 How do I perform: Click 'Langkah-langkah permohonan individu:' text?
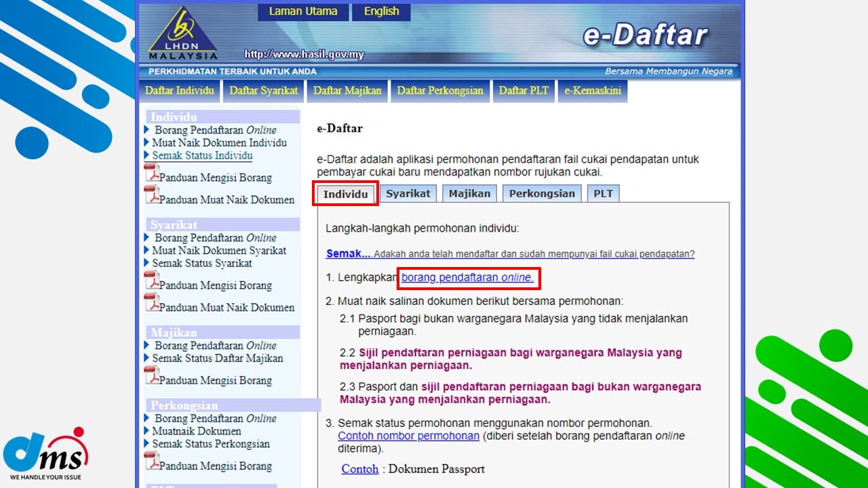tap(422, 229)
